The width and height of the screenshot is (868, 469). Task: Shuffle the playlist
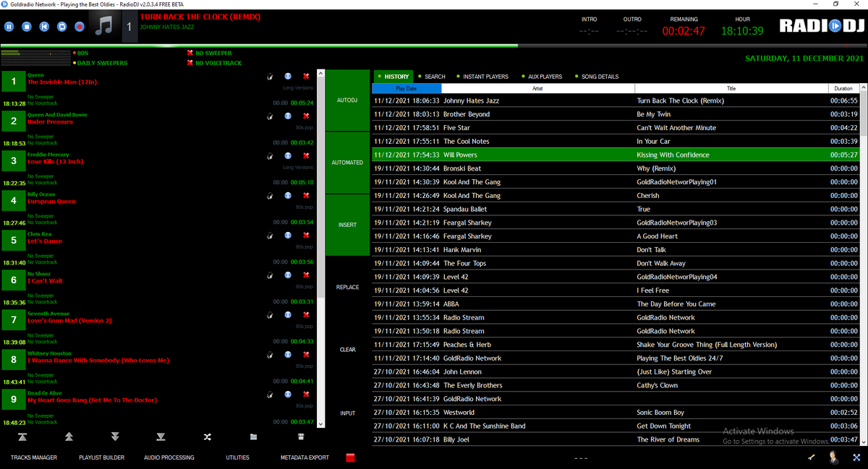click(208, 437)
